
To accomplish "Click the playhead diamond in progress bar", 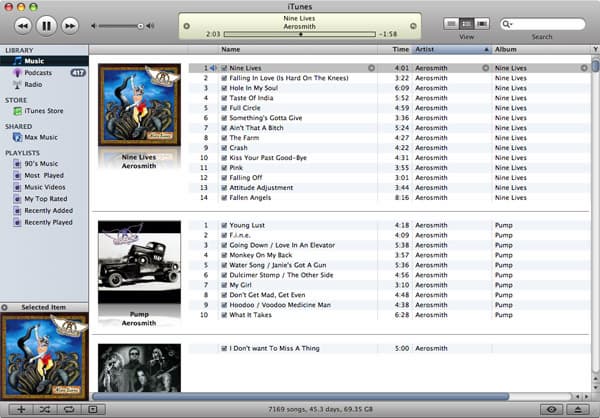I will [x=301, y=34].
